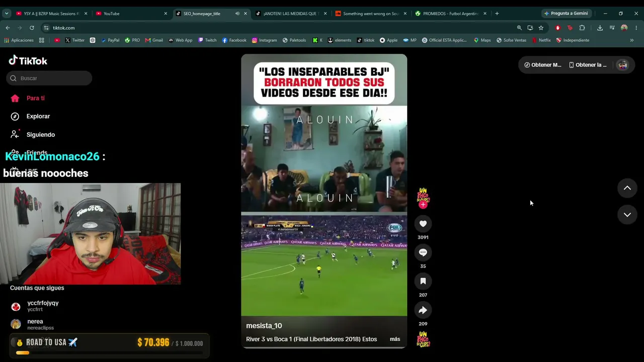Open the Aplicaciones bookmarks shortcut
Image resolution: width=644 pixels, height=362 pixels.
[x=19, y=40]
